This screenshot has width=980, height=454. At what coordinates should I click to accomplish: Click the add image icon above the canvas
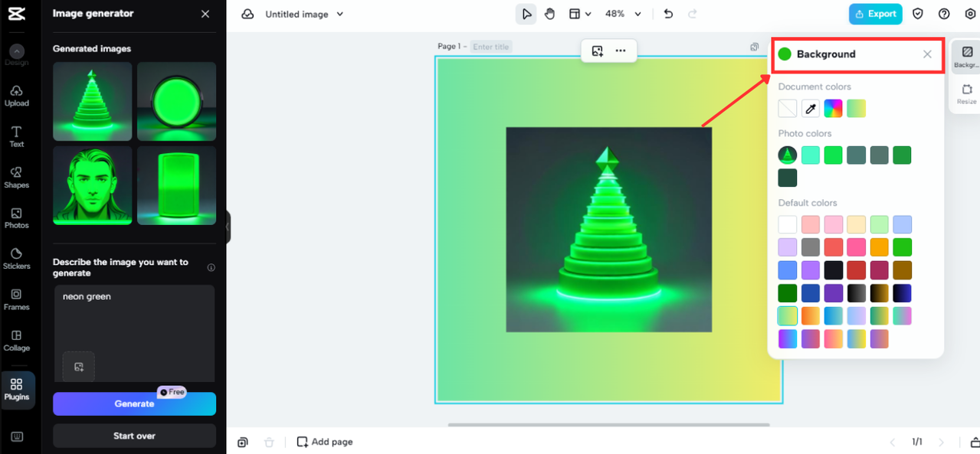[x=598, y=51]
